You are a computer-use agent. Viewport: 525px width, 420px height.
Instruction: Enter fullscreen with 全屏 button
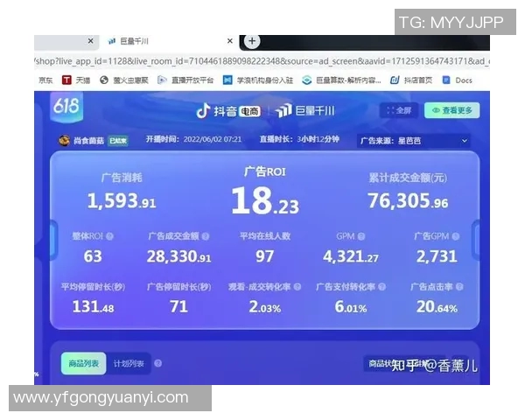[x=399, y=110]
